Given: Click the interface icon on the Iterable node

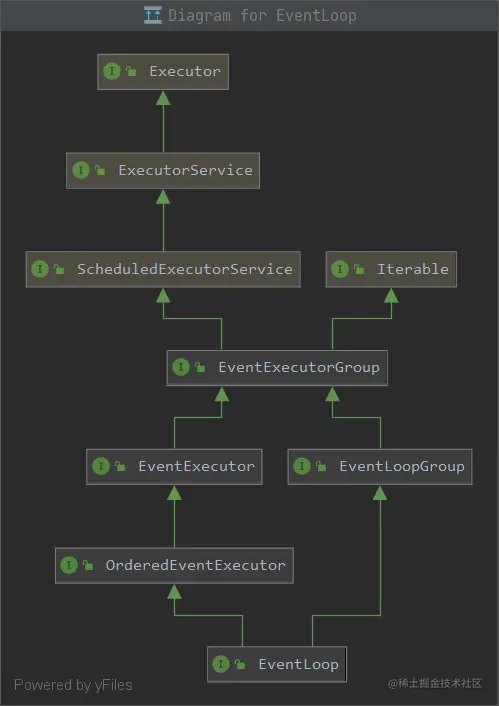Looking at the screenshot, I should point(340,269).
